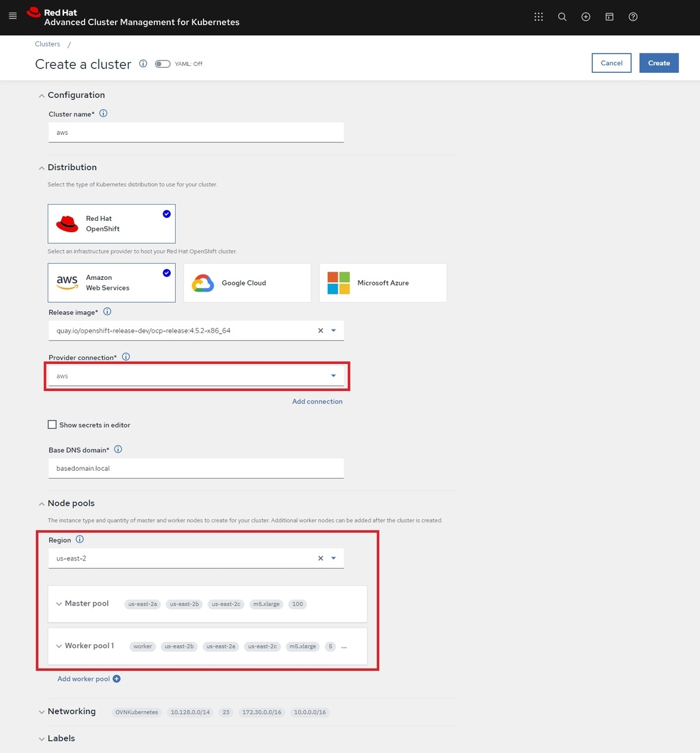Open the search icon in header

pos(563,17)
